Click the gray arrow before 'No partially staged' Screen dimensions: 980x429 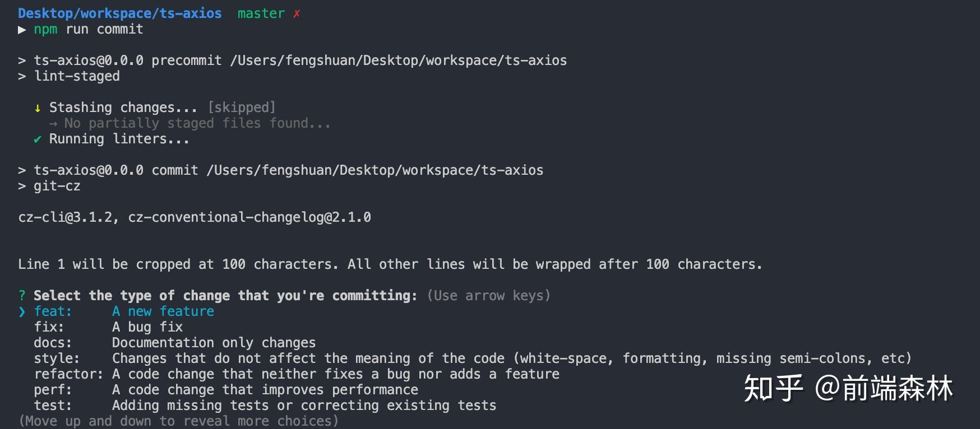click(x=53, y=123)
